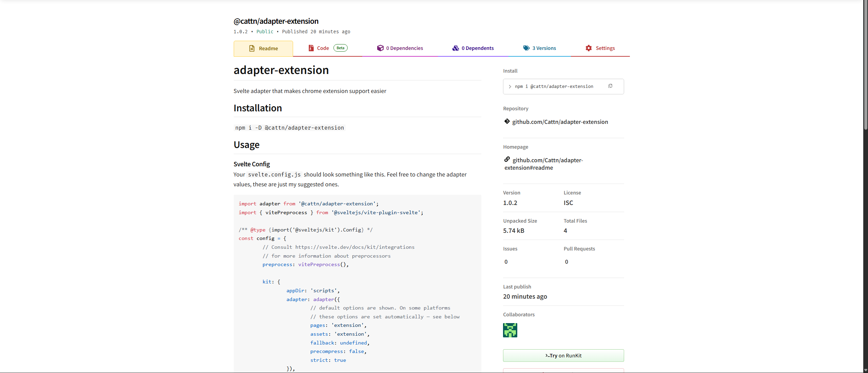Click the gear icon on Settings tab
868x373 pixels.
click(x=588, y=48)
